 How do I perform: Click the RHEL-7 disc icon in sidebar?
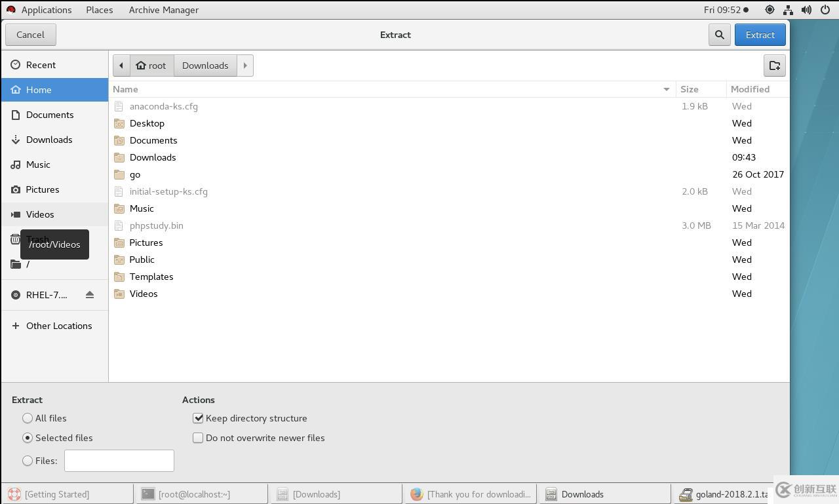pos(16,295)
